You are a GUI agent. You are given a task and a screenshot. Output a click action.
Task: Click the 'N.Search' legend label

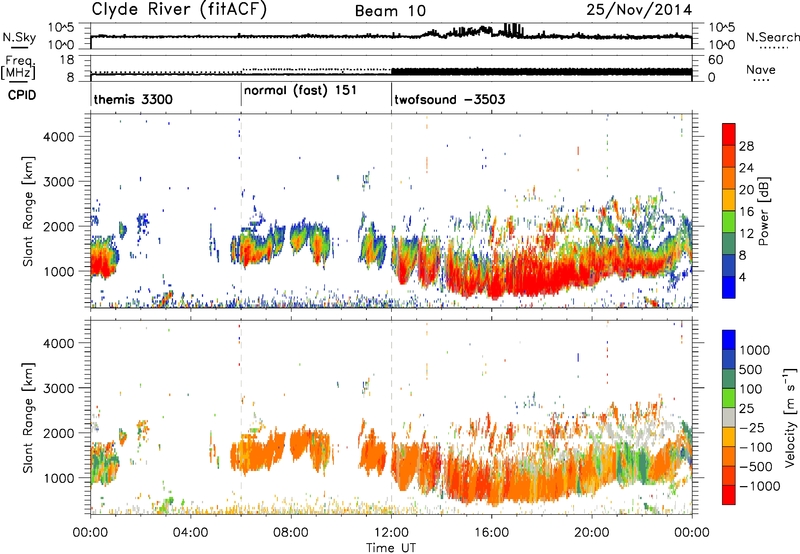click(x=772, y=37)
